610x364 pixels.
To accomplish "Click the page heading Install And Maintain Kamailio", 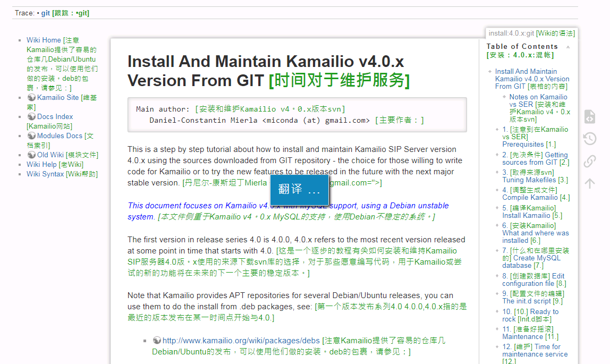I will click(x=268, y=71).
